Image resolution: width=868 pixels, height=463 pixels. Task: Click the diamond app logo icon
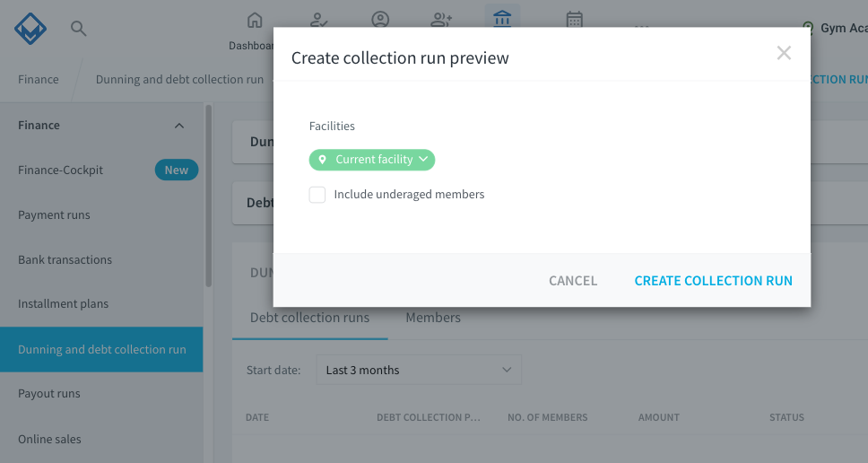30,28
